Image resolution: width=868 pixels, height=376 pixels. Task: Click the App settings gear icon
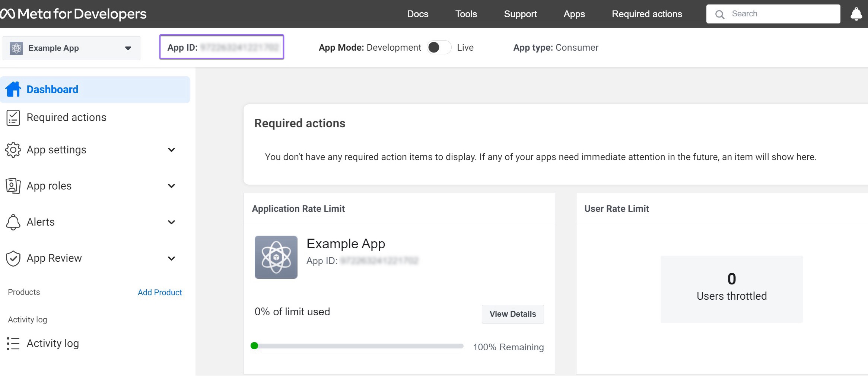tap(13, 150)
